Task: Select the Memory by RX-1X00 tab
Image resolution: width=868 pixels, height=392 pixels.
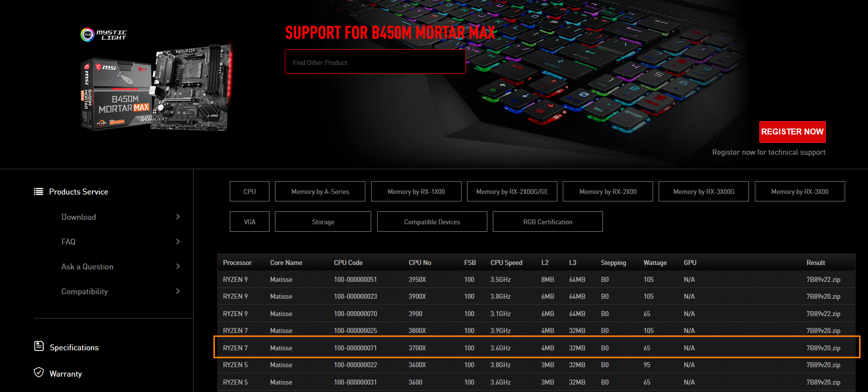Action: click(416, 192)
